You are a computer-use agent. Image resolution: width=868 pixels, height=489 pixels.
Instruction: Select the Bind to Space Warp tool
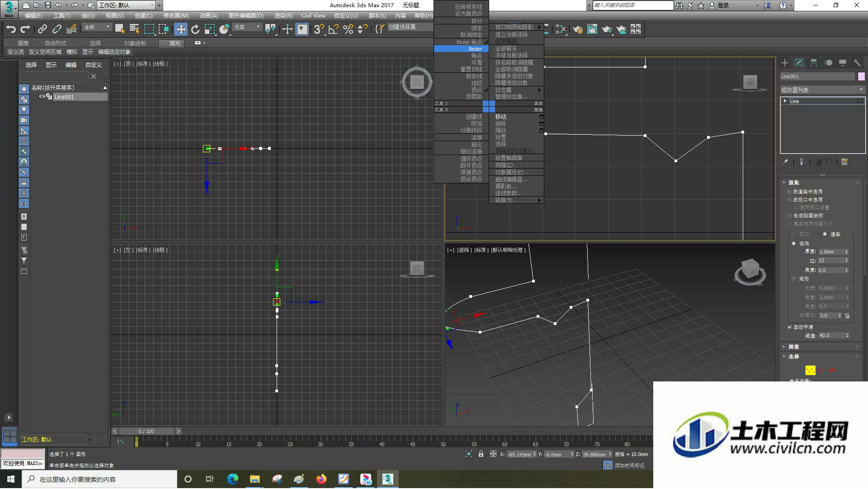coord(71,29)
